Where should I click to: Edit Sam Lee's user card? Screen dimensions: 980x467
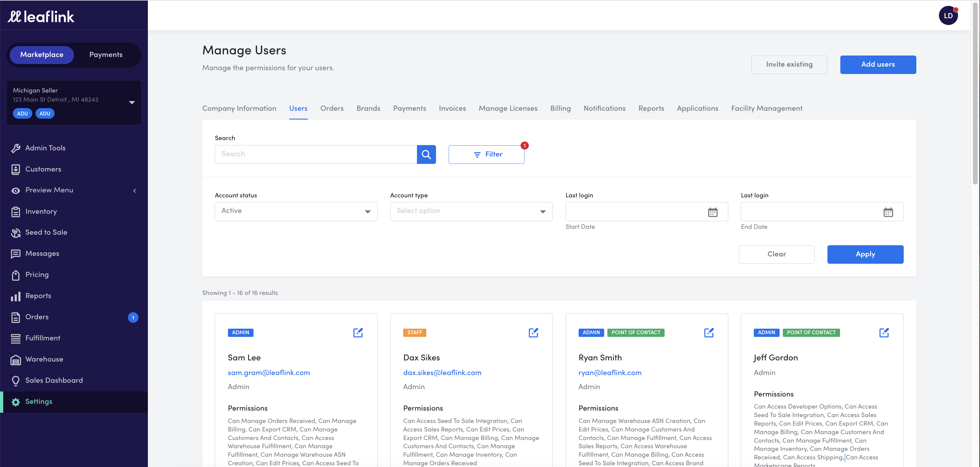[x=358, y=332]
